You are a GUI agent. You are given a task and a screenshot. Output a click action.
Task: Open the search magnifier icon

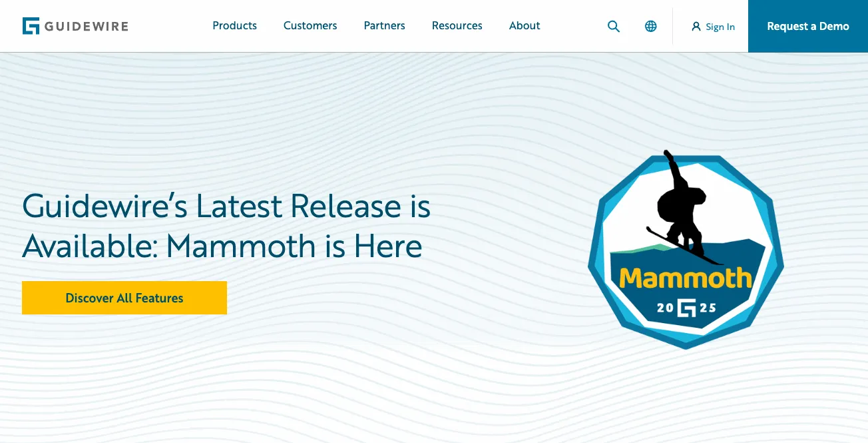click(614, 27)
